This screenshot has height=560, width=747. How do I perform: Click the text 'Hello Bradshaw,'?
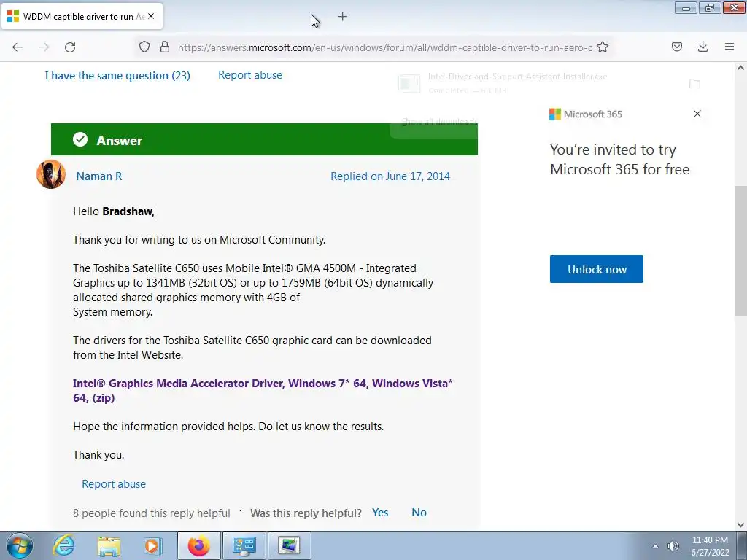point(113,211)
